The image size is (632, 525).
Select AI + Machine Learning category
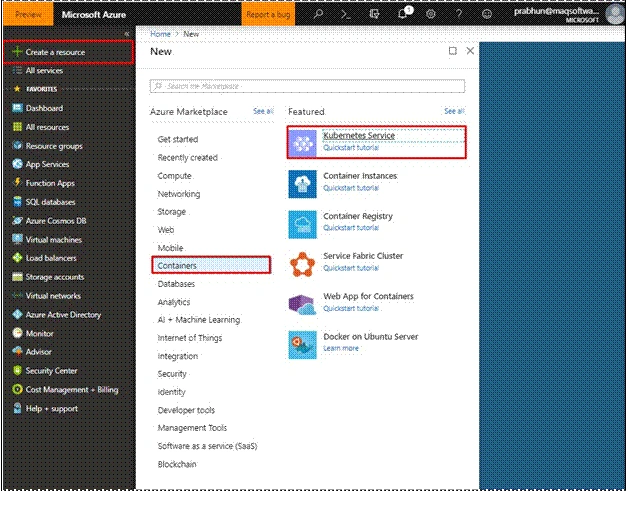pos(199,320)
